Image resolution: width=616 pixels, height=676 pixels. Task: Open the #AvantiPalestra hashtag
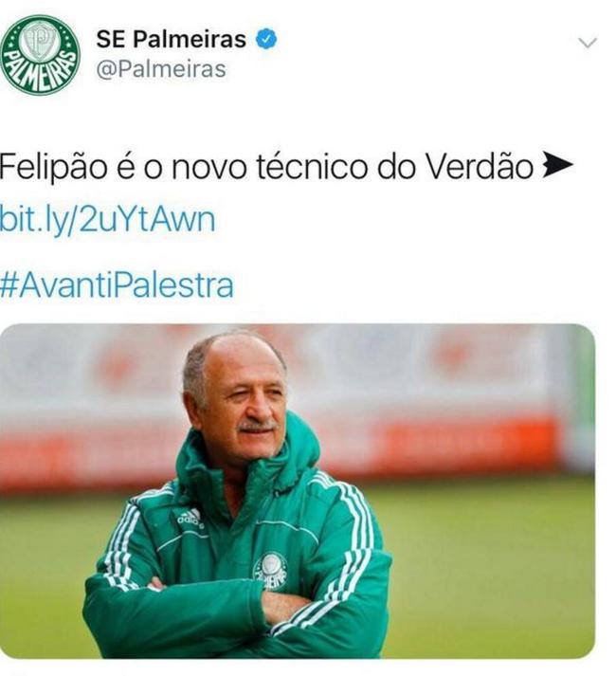117,285
